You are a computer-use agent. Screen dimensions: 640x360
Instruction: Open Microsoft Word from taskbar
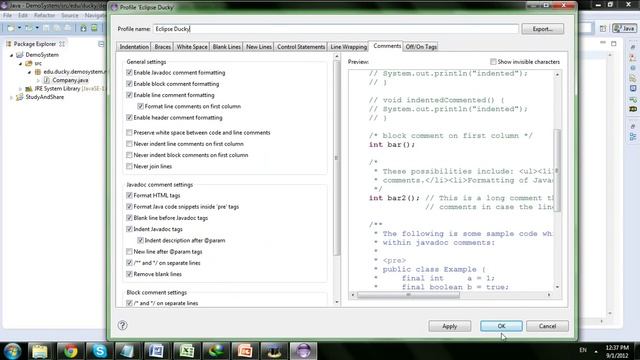click(156, 351)
